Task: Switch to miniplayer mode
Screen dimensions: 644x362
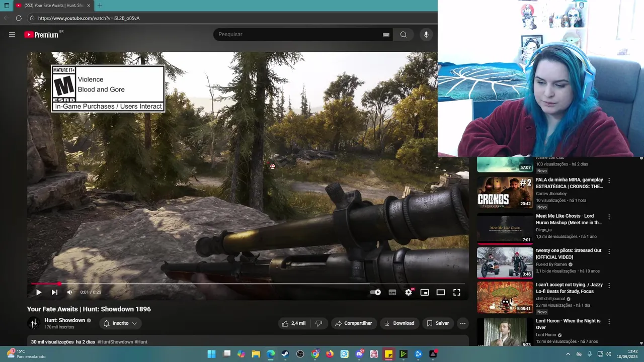Action: (x=425, y=292)
